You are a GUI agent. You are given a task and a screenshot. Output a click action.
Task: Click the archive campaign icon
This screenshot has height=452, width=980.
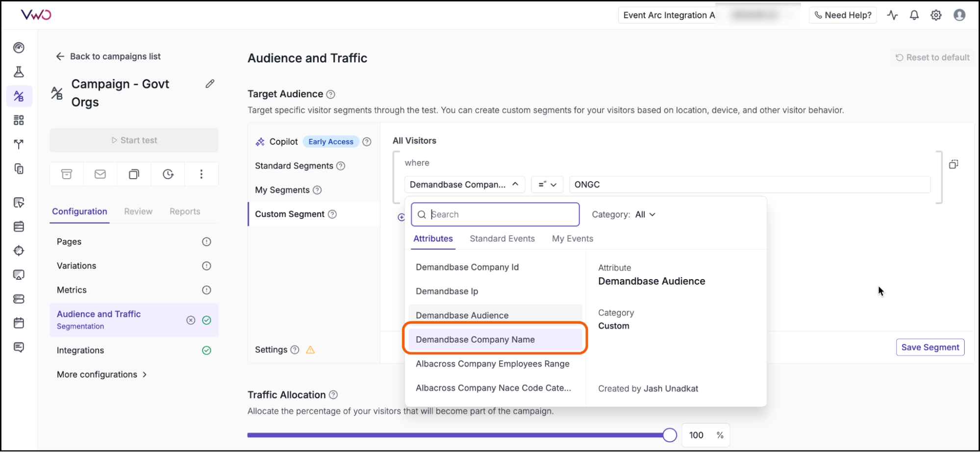pyautogui.click(x=67, y=174)
